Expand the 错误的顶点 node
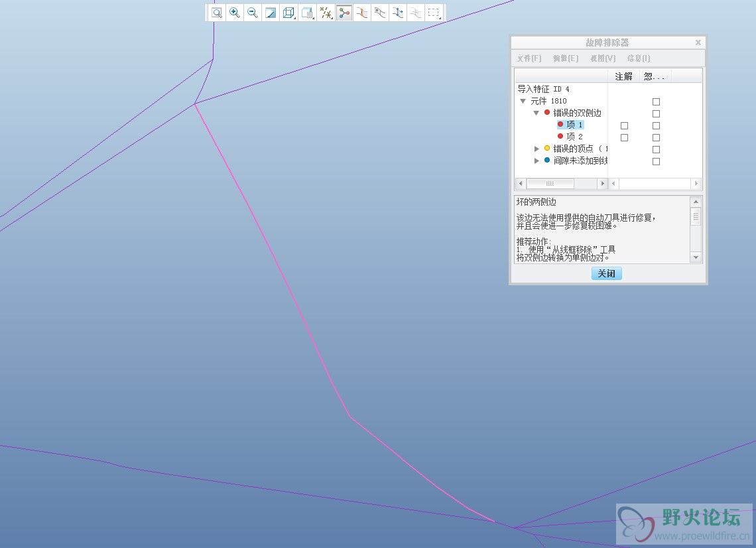 [x=536, y=149]
